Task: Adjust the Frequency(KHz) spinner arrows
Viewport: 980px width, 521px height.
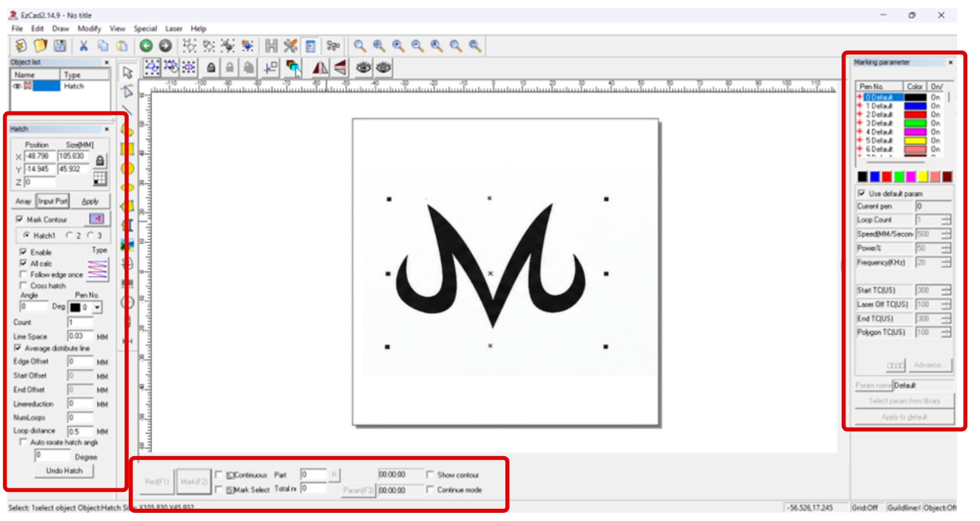Action: (x=946, y=263)
